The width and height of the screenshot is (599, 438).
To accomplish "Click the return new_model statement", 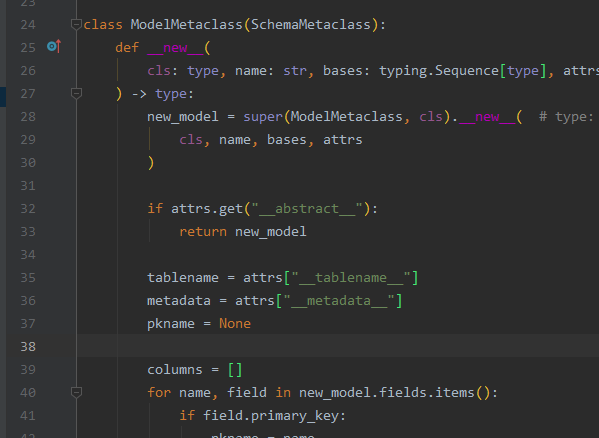I will coord(243,232).
